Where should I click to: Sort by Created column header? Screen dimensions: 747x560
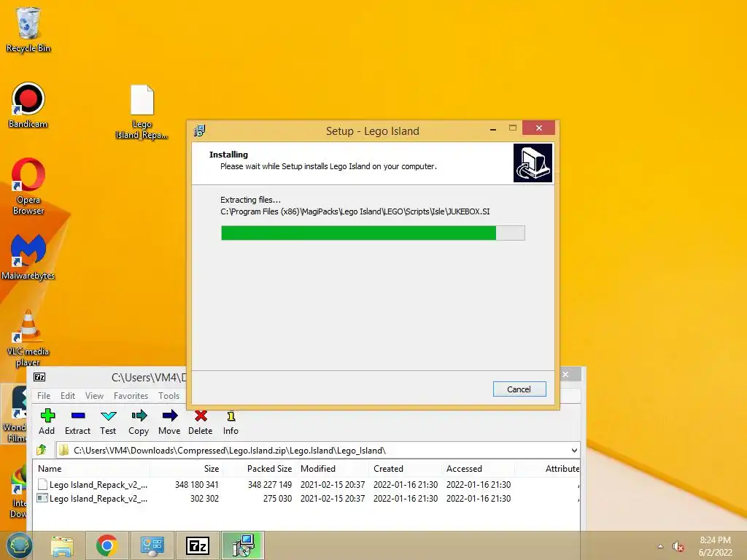pyautogui.click(x=405, y=469)
